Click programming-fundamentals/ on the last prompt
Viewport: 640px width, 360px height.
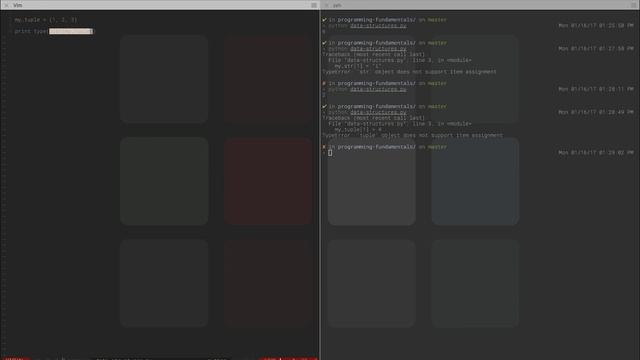click(376, 147)
